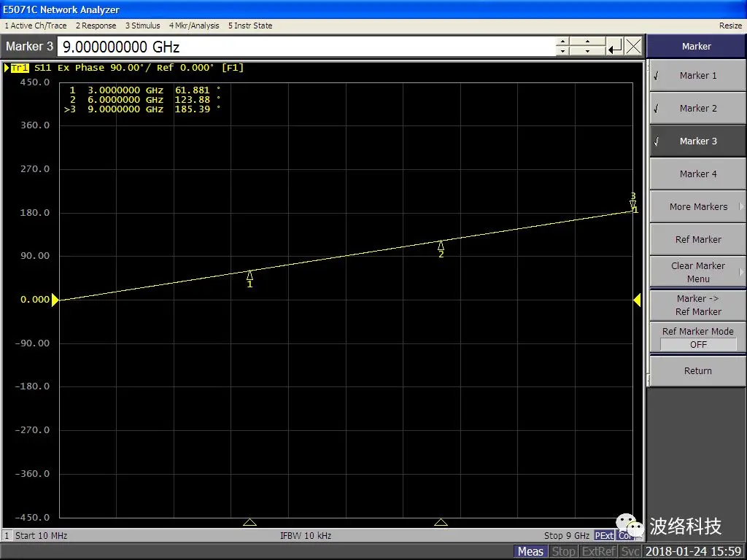
Task: Open the Mkr/Analysis menu
Action: coord(194,26)
